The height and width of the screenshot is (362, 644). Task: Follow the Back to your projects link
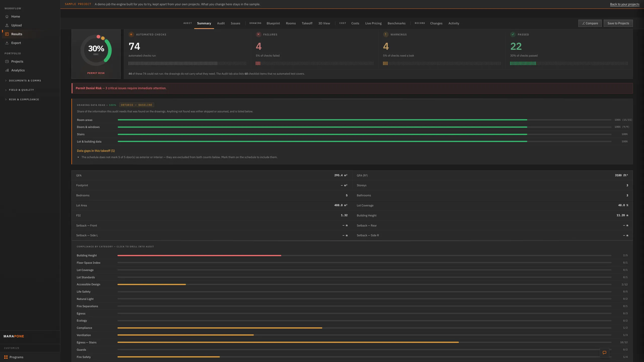[625, 4]
